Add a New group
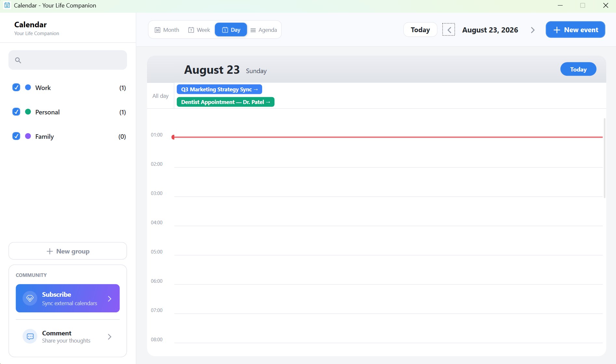 pyautogui.click(x=68, y=251)
